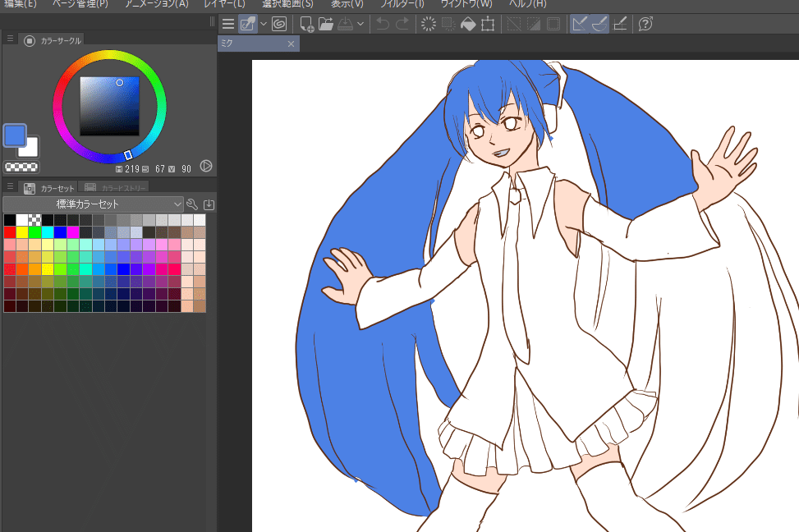
Task: Click the Open file folder icon
Action: click(x=326, y=24)
